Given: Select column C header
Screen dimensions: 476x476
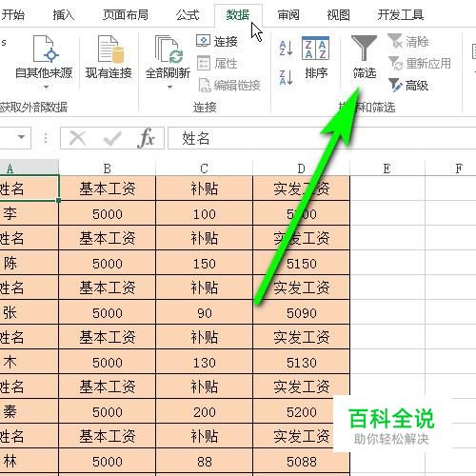Looking at the screenshot, I should [x=204, y=169].
